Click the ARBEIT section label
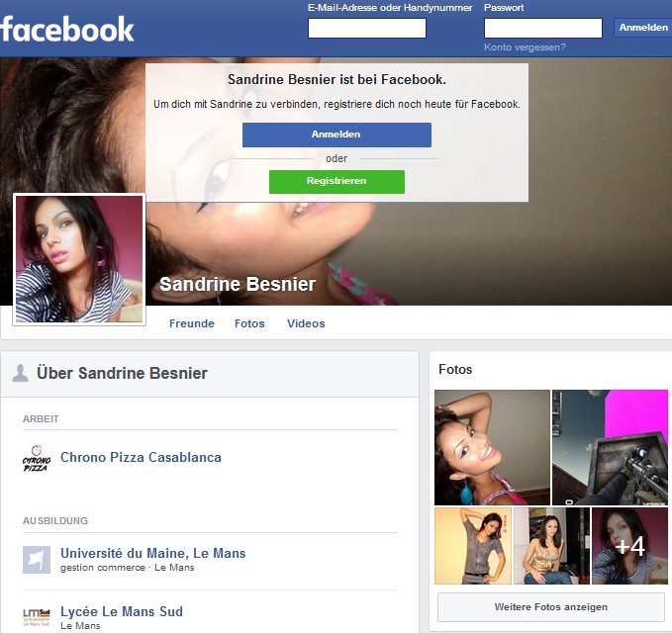Image resolution: width=672 pixels, height=633 pixels. 41,418
